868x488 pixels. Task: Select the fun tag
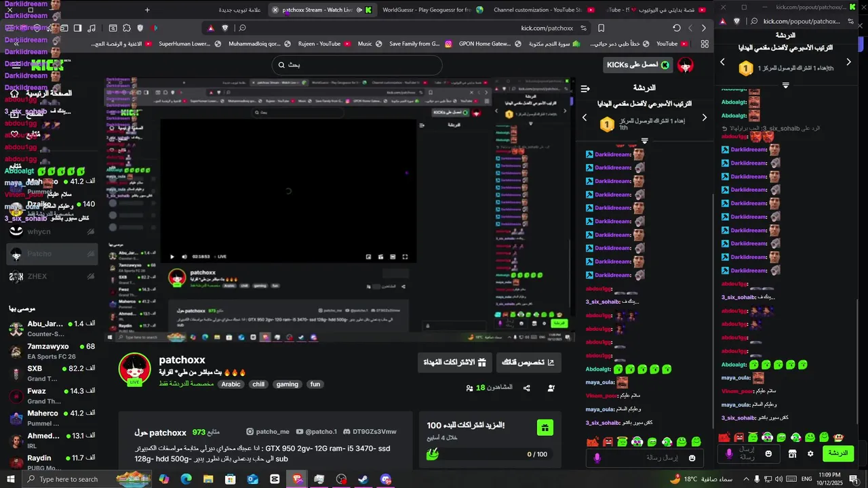coord(315,384)
